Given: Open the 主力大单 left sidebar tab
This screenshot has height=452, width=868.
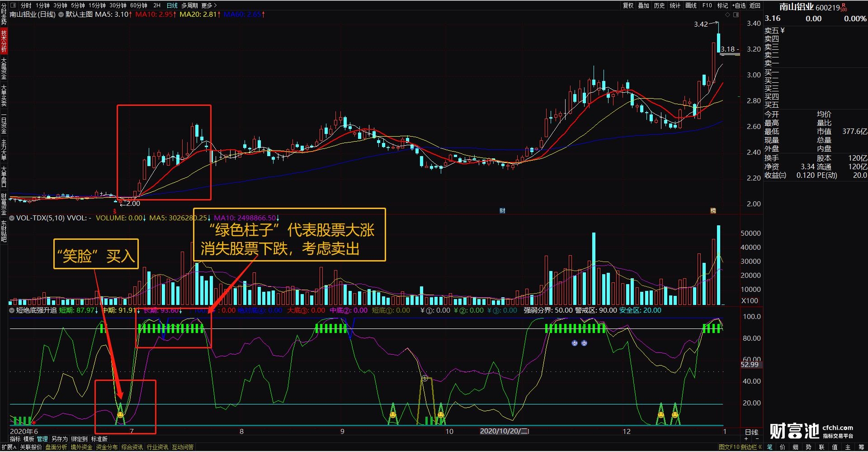Looking at the screenshot, I should click(4, 150).
